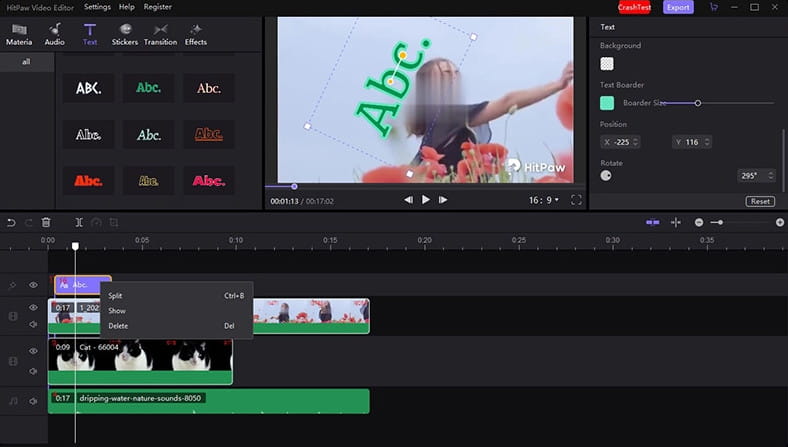Open the Register menu
The image size is (788, 447).
[x=158, y=7]
